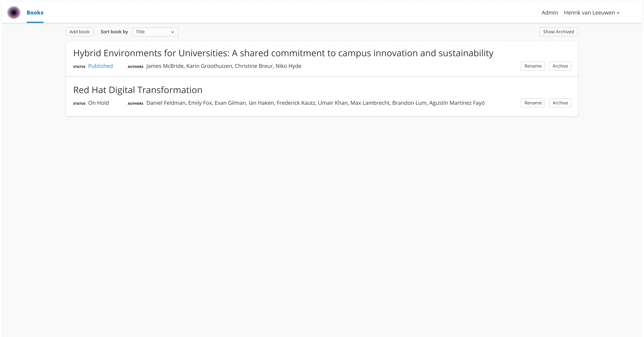Archive the Hybrid Environments for Universities book
The height and width of the screenshot is (337, 644).
[560, 66]
